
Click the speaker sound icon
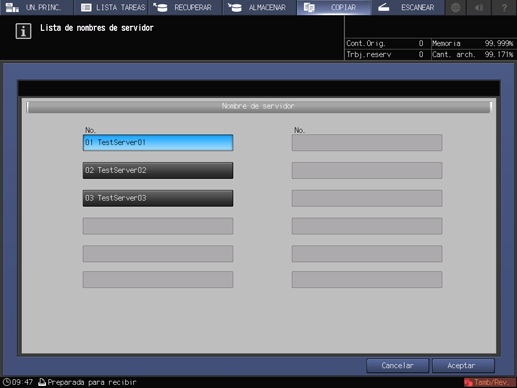[479, 7]
